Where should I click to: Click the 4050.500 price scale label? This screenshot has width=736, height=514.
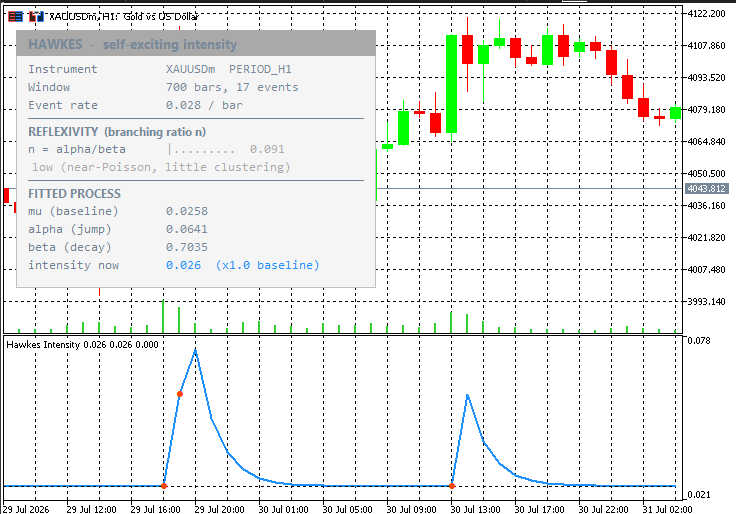coord(706,174)
